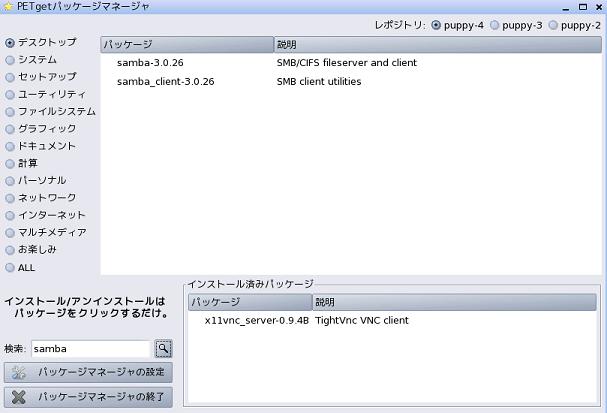This screenshot has height=413, width=607.
Task: Choose the ネットワーク category radio button
Action: [10, 198]
